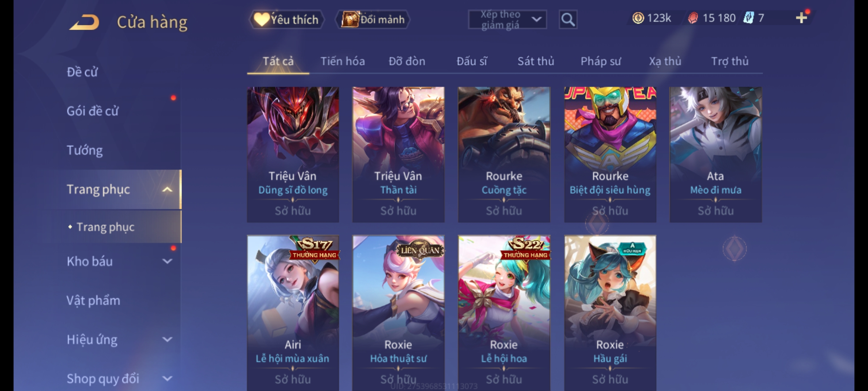Click the red gem currency icon
The width and height of the screenshot is (868, 391).
tap(693, 18)
